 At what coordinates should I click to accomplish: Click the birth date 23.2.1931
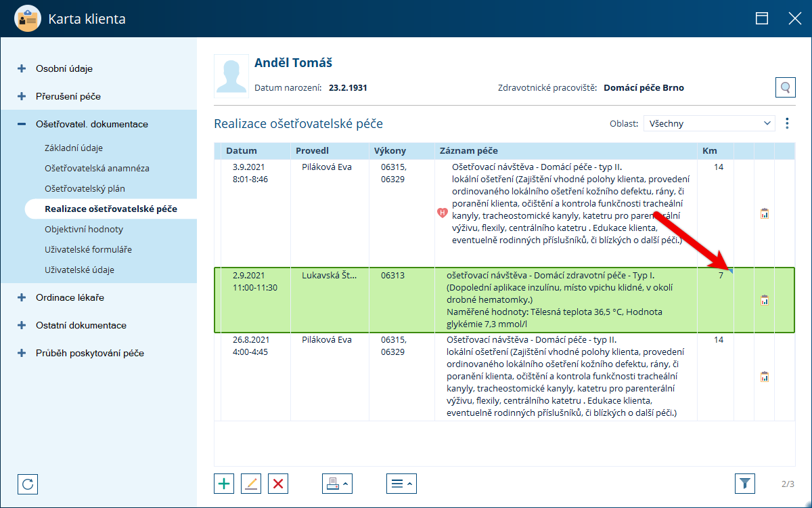click(x=348, y=88)
